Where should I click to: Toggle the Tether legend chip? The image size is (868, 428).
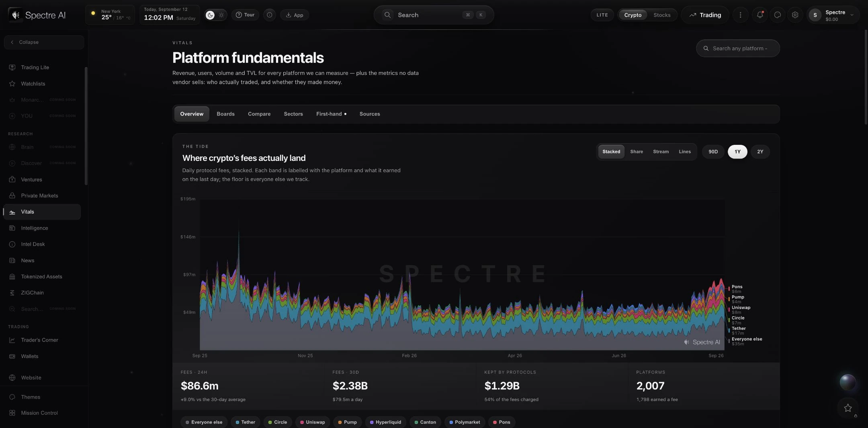pos(245,422)
